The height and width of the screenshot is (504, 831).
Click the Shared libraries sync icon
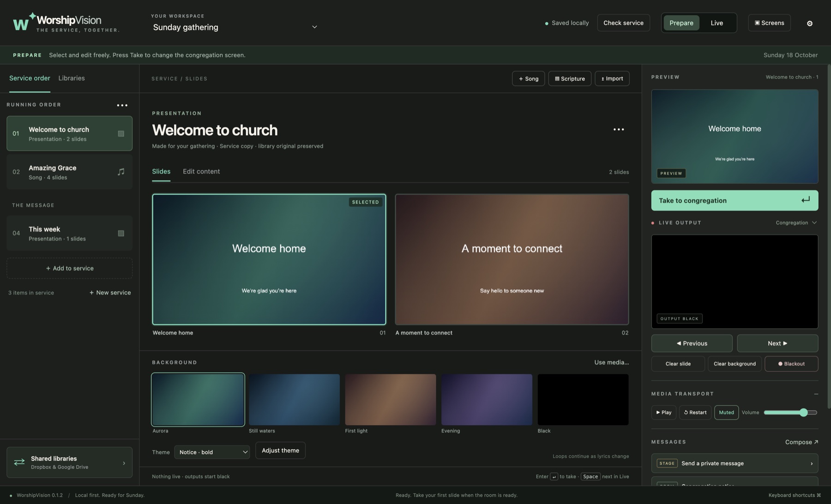tap(19, 462)
